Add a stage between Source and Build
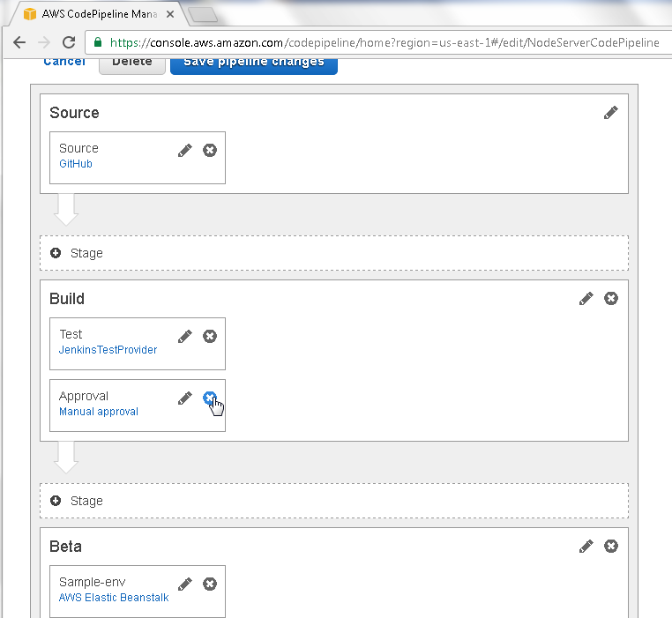672x618 pixels. 334,253
